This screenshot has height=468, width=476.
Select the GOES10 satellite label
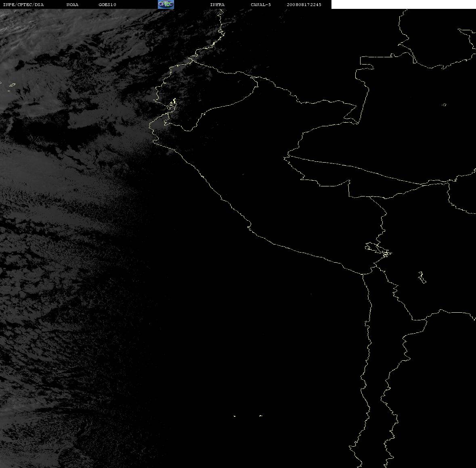(107, 4)
